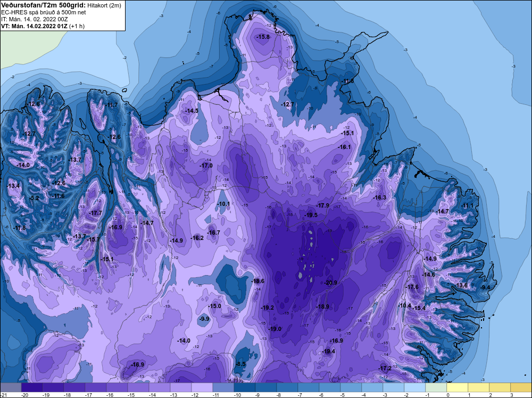Select the -14.5 temperature reading

192,111
